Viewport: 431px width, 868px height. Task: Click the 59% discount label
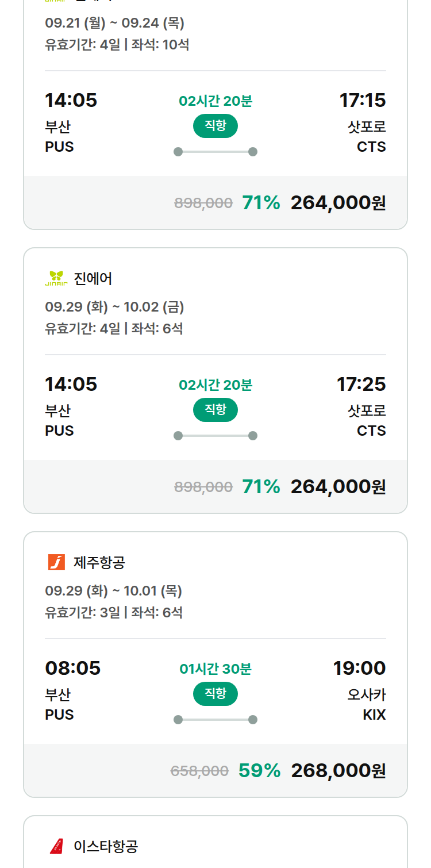point(259,770)
